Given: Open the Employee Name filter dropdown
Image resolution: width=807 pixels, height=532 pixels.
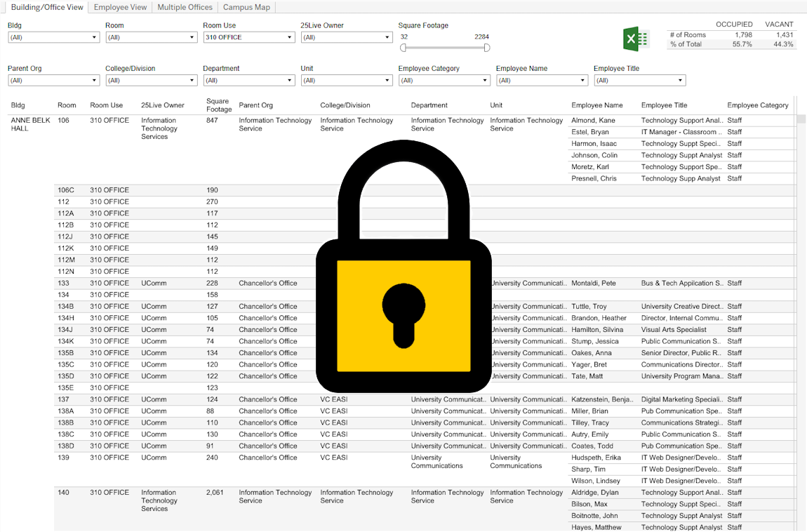Looking at the screenshot, I should (x=542, y=81).
